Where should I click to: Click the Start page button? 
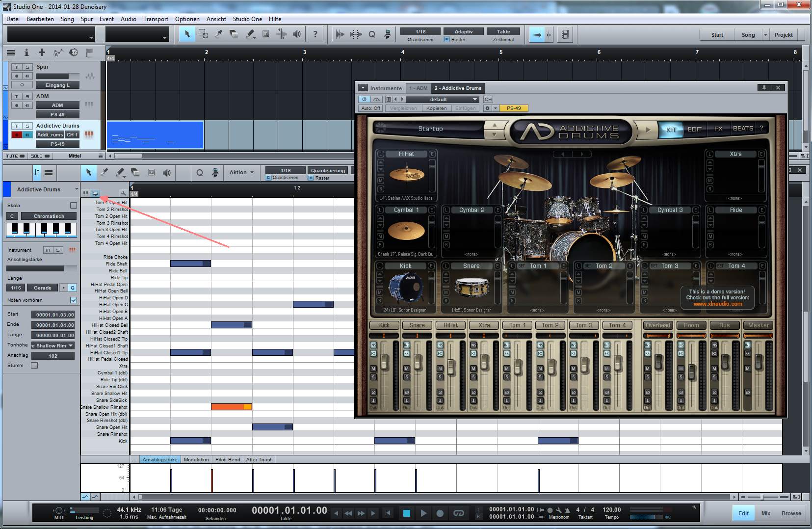tap(717, 35)
